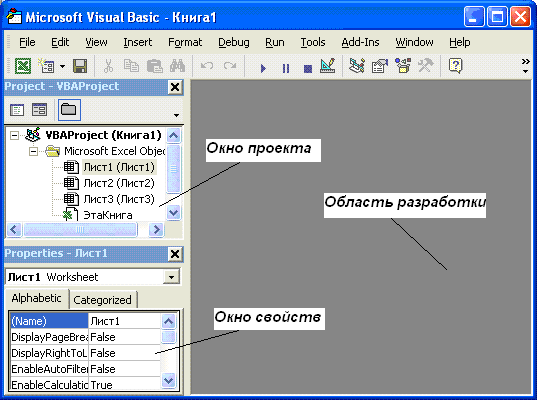This screenshot has height=400, width=538.
Task: Click project tree scroll down arrow
Action: point(174,213)
